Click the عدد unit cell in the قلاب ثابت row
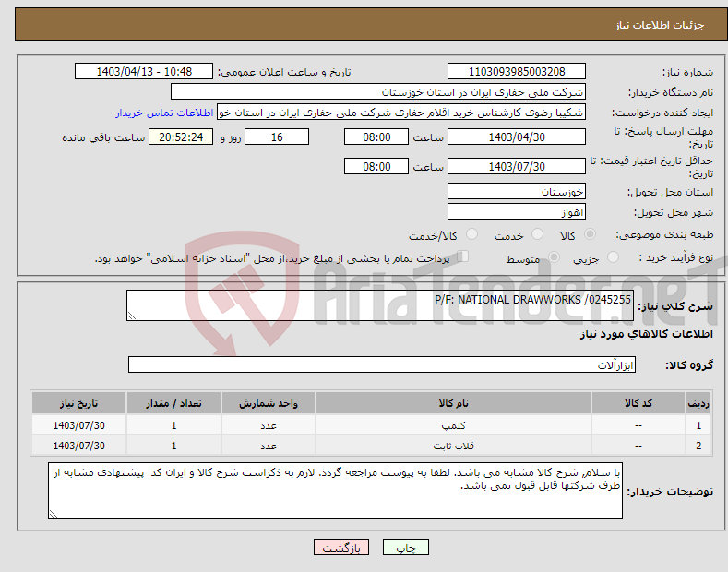728x572 pixels. tap(269, 446)
